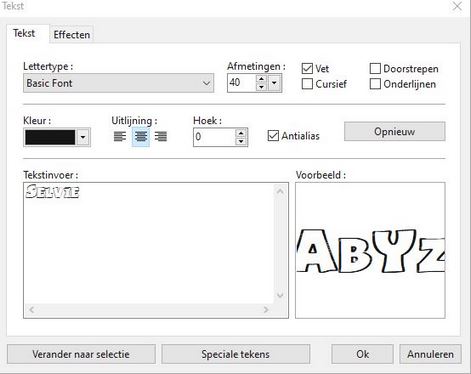Confirm with the Ok button
The width and height of the screenshot is (471, 374).
tap(362, 354)
